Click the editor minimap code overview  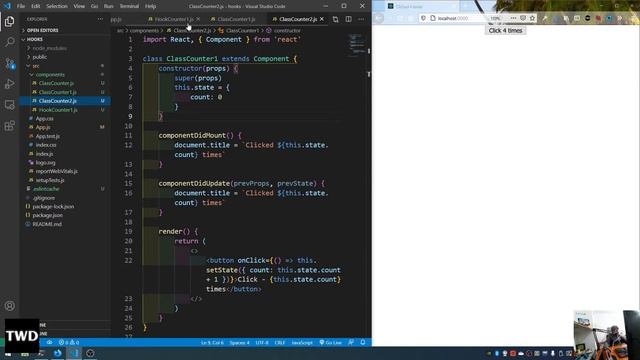point(357,45)
